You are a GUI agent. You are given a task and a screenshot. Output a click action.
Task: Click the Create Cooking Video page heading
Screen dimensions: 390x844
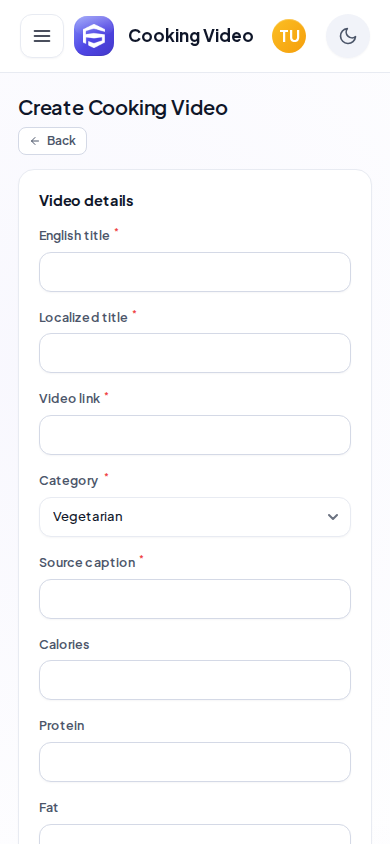(x=123, y=108)
